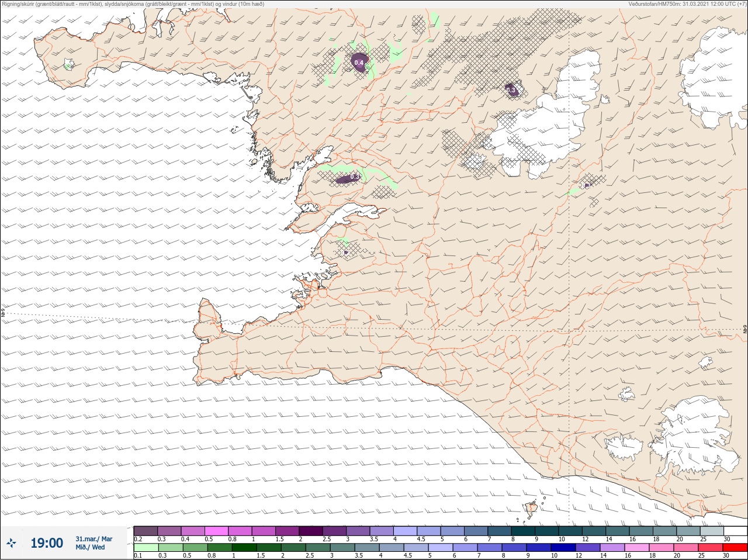Click the 64 latitude label on left edge
The height and width of the screenshot is (560, 748).
pyautogui.click(x=3, y=313)
